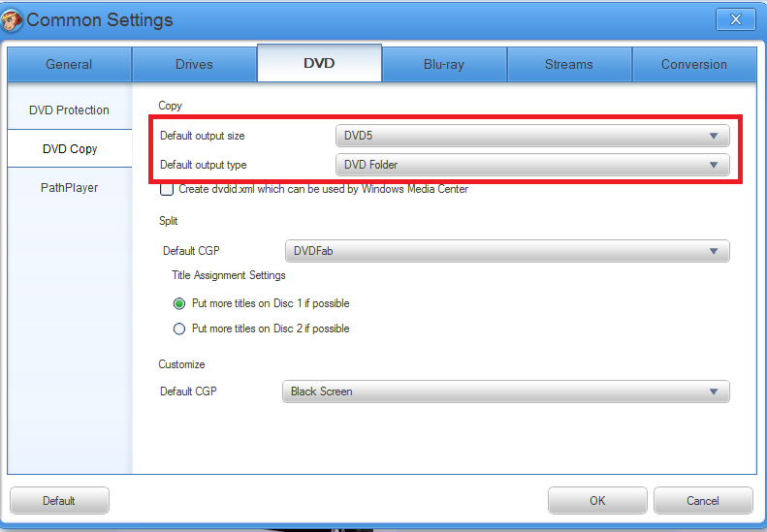This screenshot has height=532, width=767.
Task: Click the Default button to reset settings
Action: 59,501
